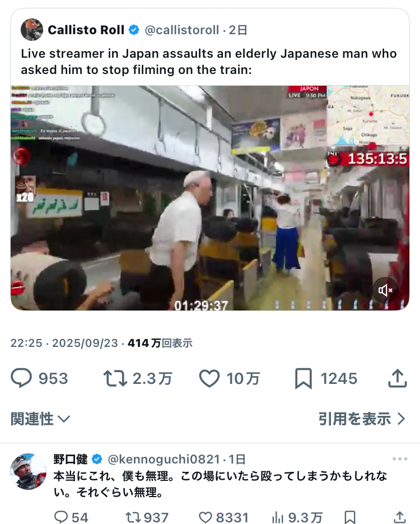Play the train video thumbnail
This screenshot has width=420, height=524.
pyautogui.click(x=210, y=198)
